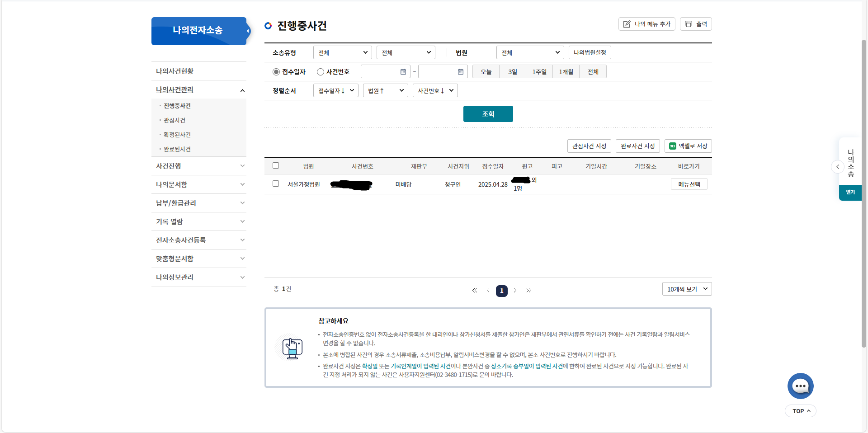Check the 서울가정법원 case row checkbox
Viewport: 868px width, 433px height.
(276, 184)
